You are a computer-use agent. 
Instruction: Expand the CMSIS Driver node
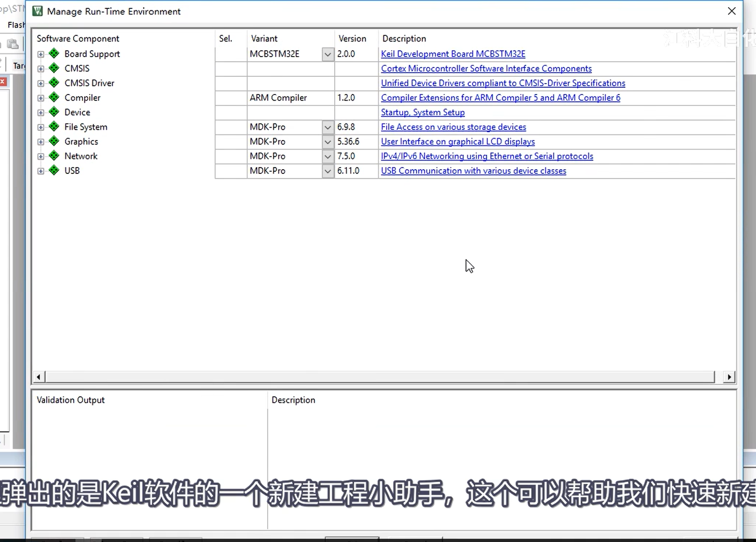[x=40, y=83]
